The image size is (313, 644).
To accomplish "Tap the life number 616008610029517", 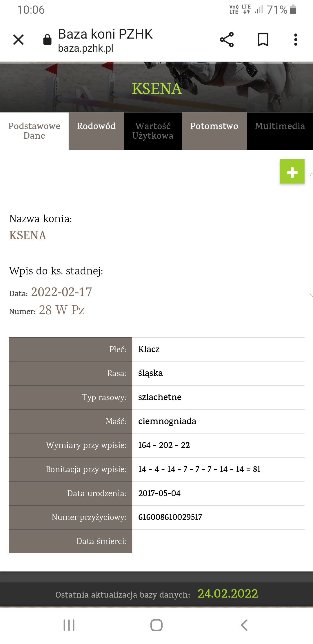I will [170, 517].
